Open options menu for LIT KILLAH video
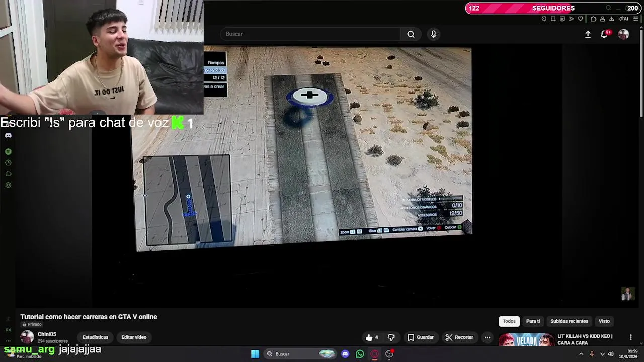644x362 pixels. pyautogui.click(x=630, y=337)
